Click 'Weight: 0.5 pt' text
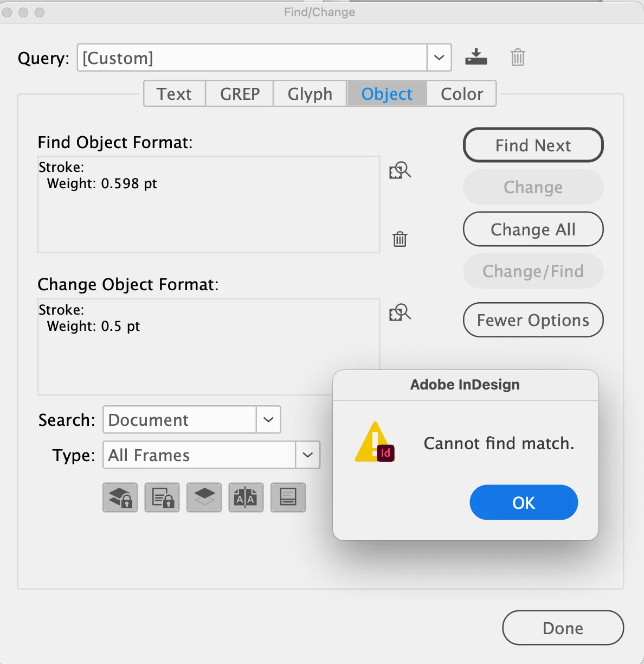Viewport: 644px width, 664px height. click(93, 326)
